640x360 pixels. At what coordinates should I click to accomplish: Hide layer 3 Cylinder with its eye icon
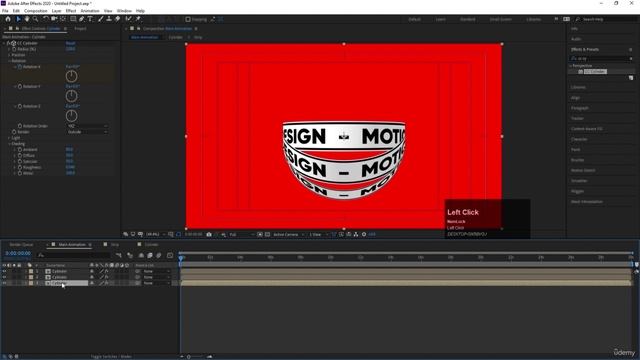coord(4,283)
